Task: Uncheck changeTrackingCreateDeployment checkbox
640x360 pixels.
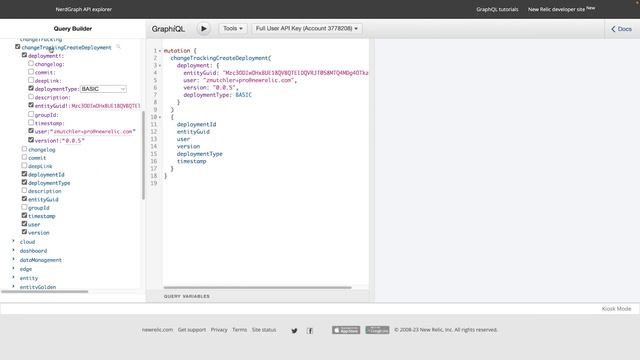Action: pyautogui.click(x=18, y=47)
